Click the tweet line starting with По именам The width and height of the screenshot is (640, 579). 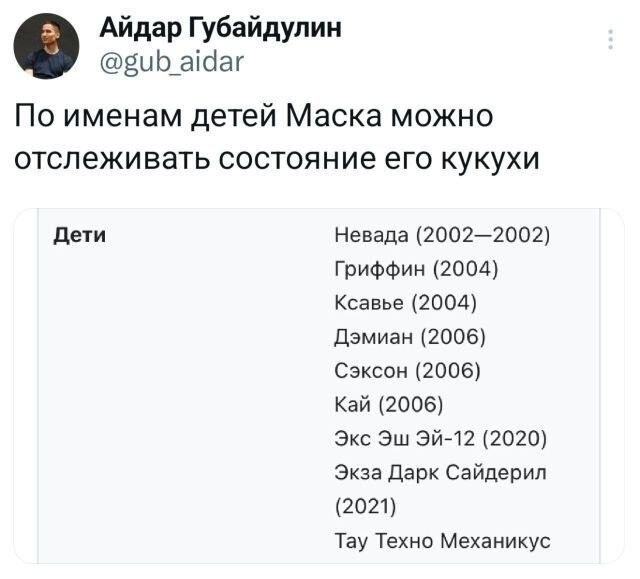(x=254, y=119)
